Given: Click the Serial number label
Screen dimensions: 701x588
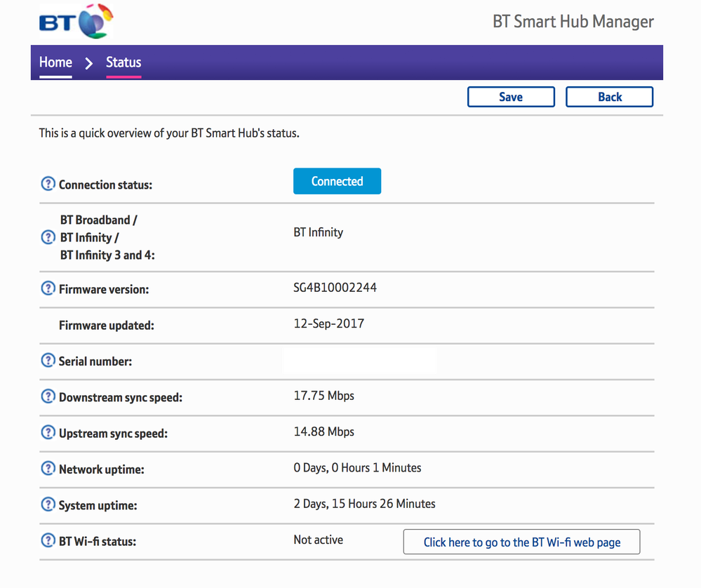Looking at the screenshot, I should pos(95,361).
